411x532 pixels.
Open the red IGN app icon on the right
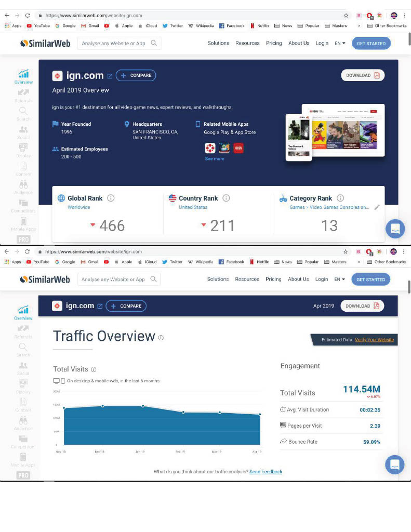tap(238, 148)
